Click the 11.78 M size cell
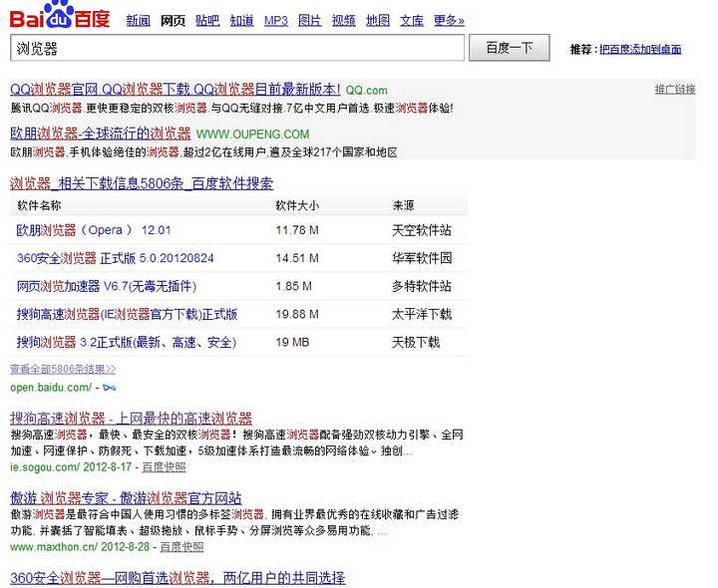718x588 pixels. (297, 230)
